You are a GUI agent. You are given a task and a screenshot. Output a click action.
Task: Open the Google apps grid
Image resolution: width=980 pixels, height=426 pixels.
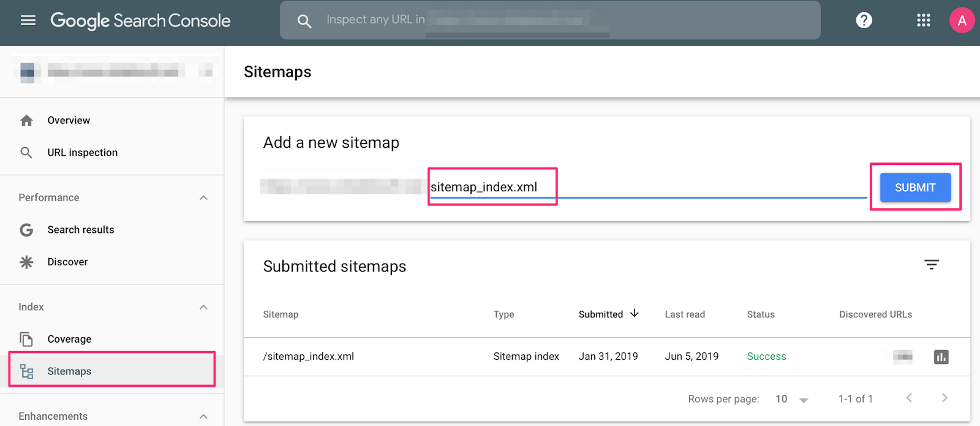coord(924,20)
